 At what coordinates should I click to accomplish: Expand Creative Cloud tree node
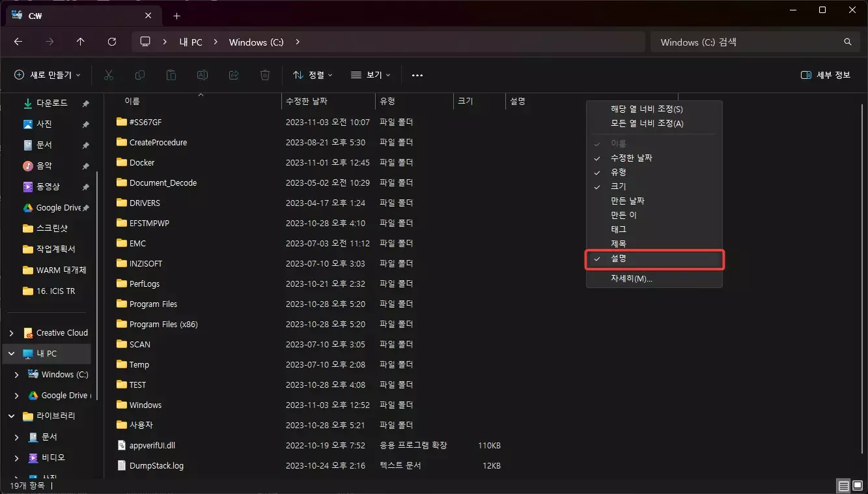point(11,333)
